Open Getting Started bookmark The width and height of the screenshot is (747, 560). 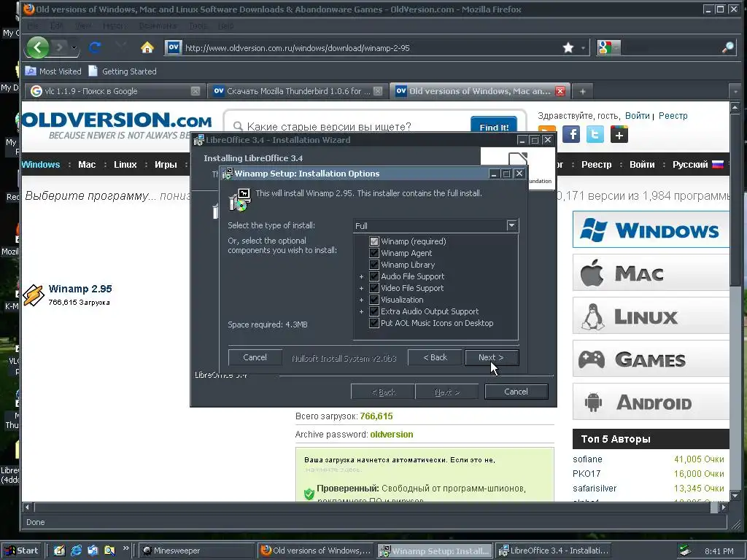[x=123, y=71]
